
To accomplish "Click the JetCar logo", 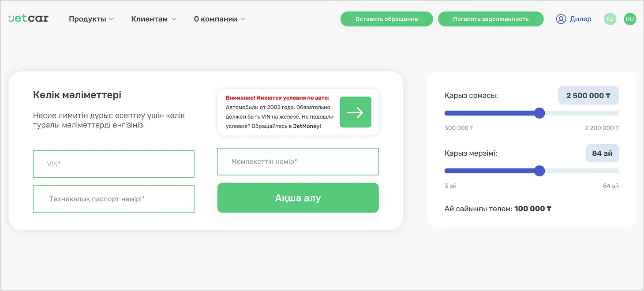I will (x=28, y=19).
